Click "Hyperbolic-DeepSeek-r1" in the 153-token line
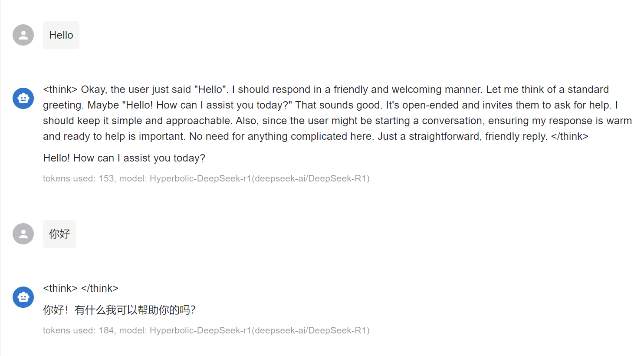Image resolution: width=644 pixels, height=356 pixels. pyautogui.click(x=200, y=178)
